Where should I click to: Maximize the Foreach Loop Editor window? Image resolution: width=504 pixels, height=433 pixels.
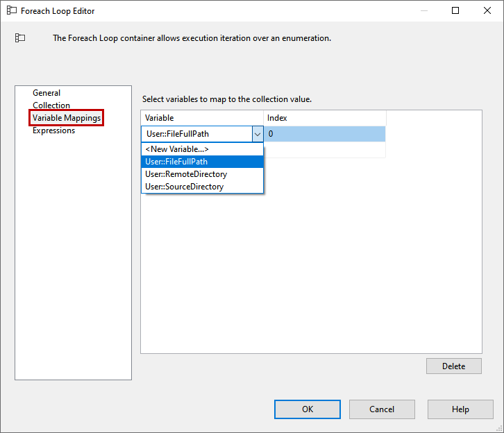pyautogui.click(x=455, y=11)
